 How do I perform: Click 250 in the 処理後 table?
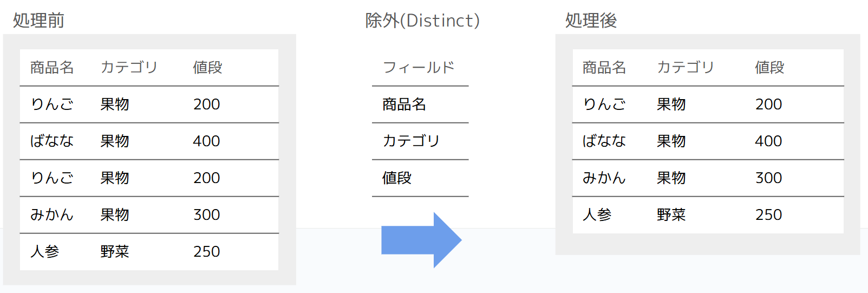pyautogui.click(x=769, y=214)
